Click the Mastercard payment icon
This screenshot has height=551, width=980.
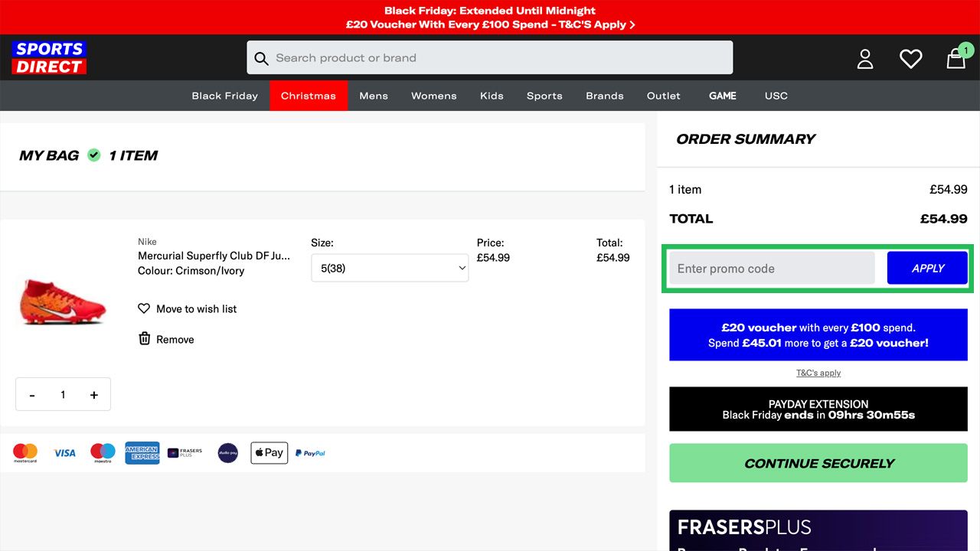25,453
